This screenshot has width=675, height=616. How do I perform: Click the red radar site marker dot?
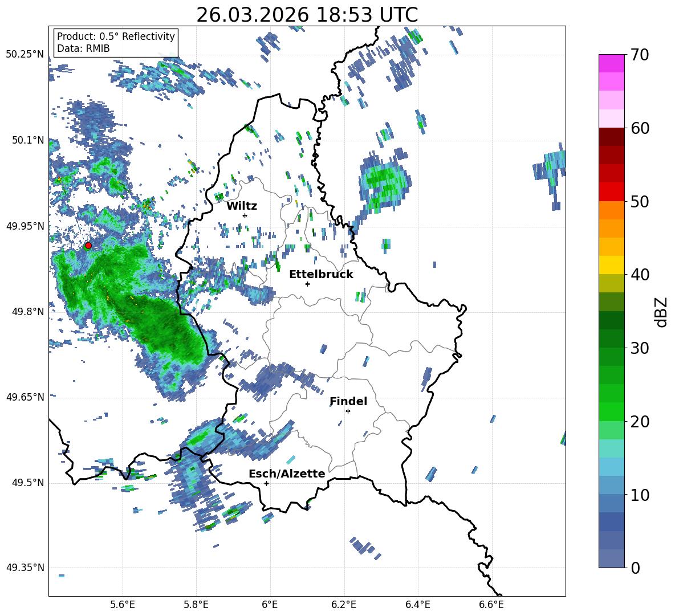click(x=88, y=246)
